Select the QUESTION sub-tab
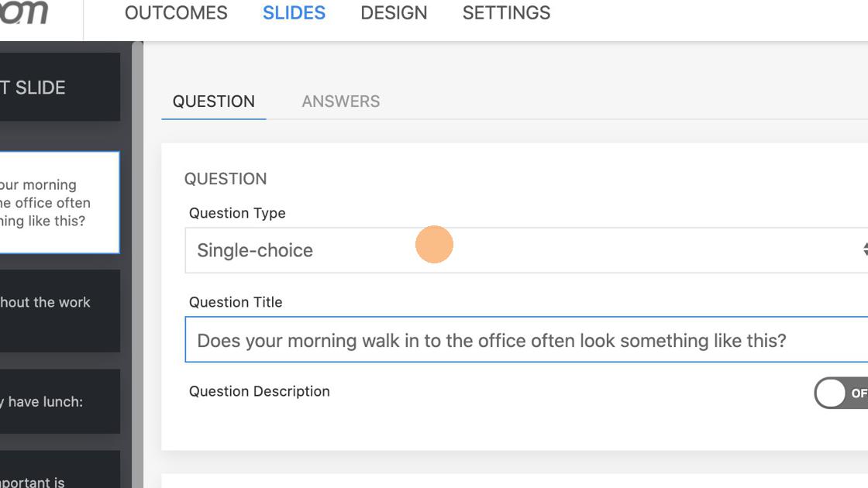Image resolution: width=868 pixels, height=488 pixels. (x=214, y=101)
